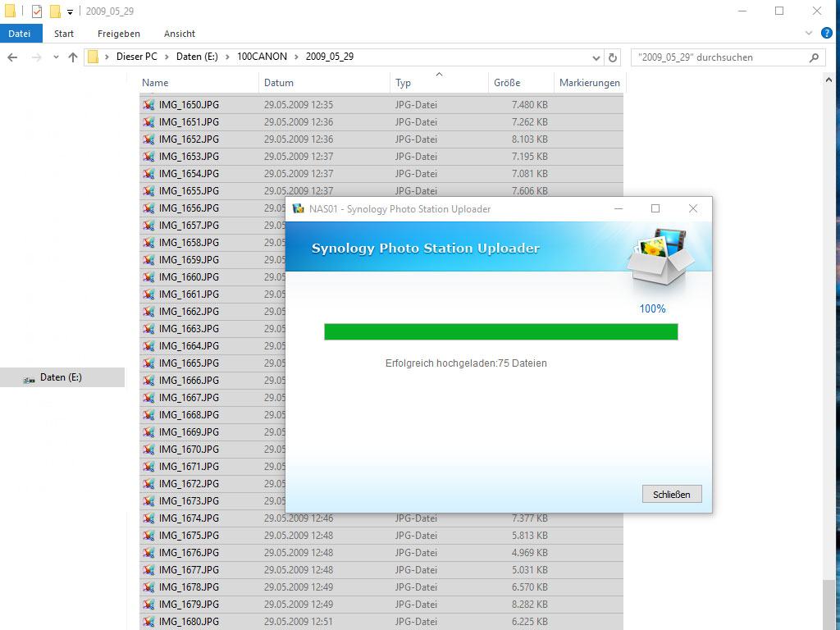Click file name IMG_1657.JPG
The width and height of the screenshot is (840, 630).
coord(189,225)
